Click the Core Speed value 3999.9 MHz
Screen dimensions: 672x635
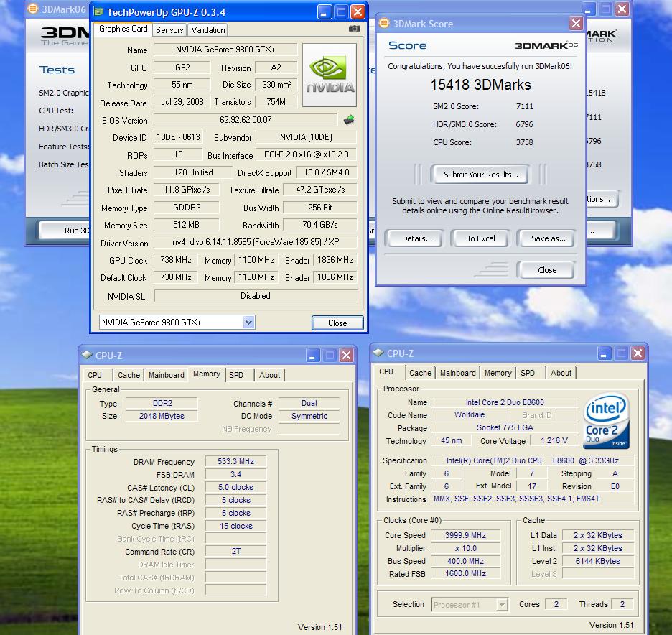(465, 535)
